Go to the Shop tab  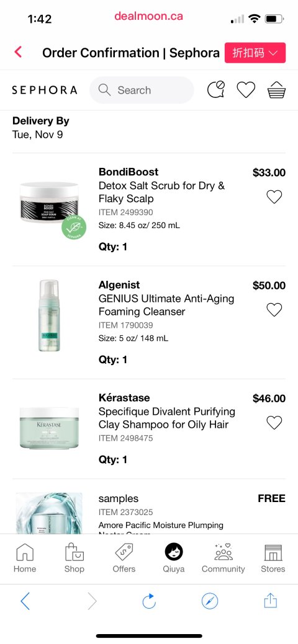click(74, 558)
